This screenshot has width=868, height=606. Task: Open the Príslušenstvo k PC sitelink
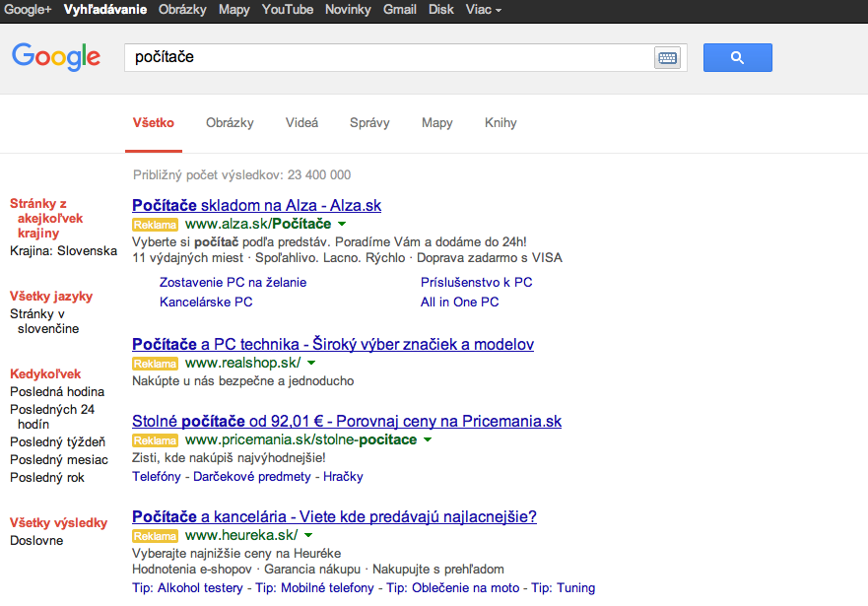[476, 282]
